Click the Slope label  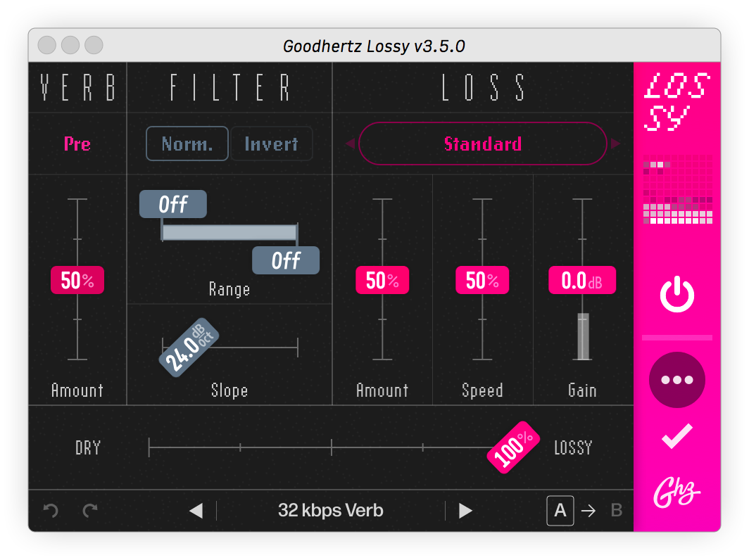pyautogui.click(x=229, y=390)
